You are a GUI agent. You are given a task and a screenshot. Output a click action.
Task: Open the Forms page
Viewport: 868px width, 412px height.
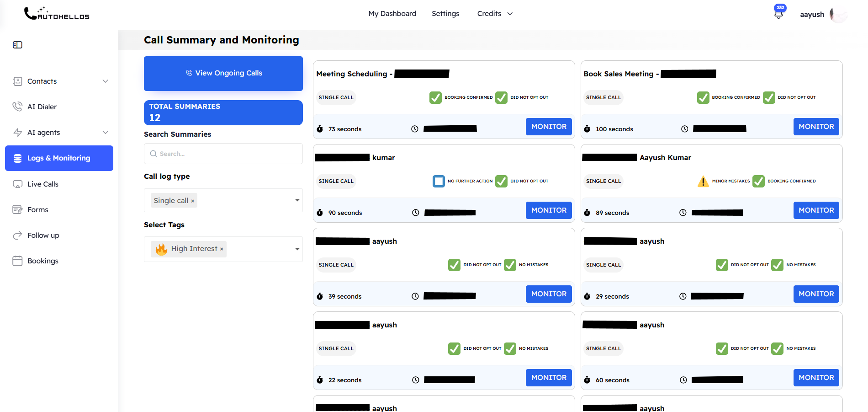[x=37, y=210]
